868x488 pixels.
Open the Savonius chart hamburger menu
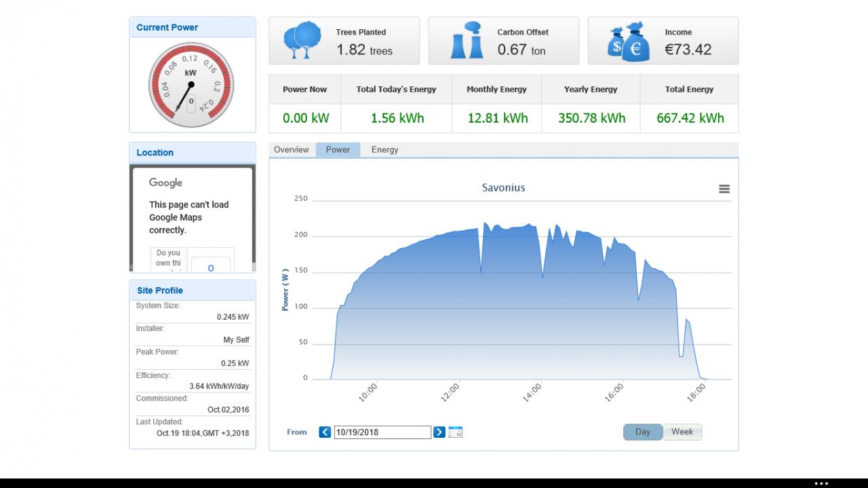tap(724, 189)
